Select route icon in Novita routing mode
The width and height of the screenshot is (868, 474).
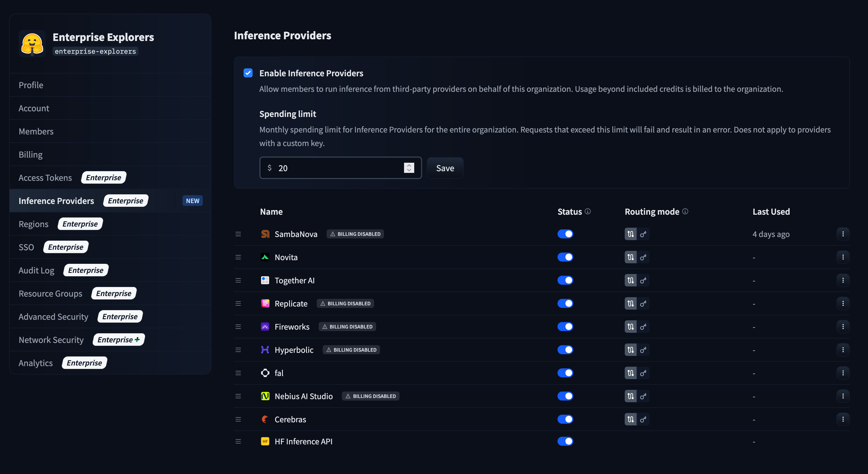tap(630, 257)
